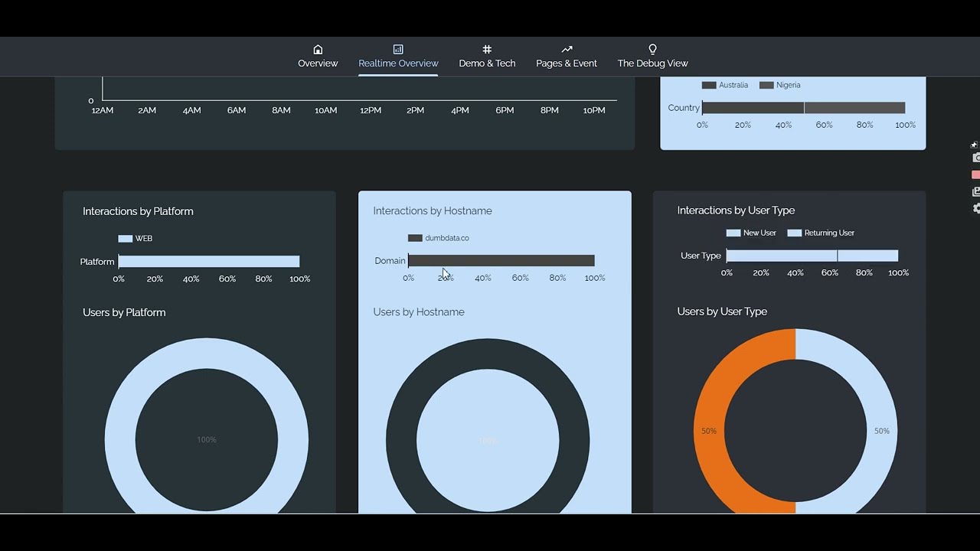Click the 50% label on the orange donut segment
Screen dimensions: 980x551
tap(709, 431)
